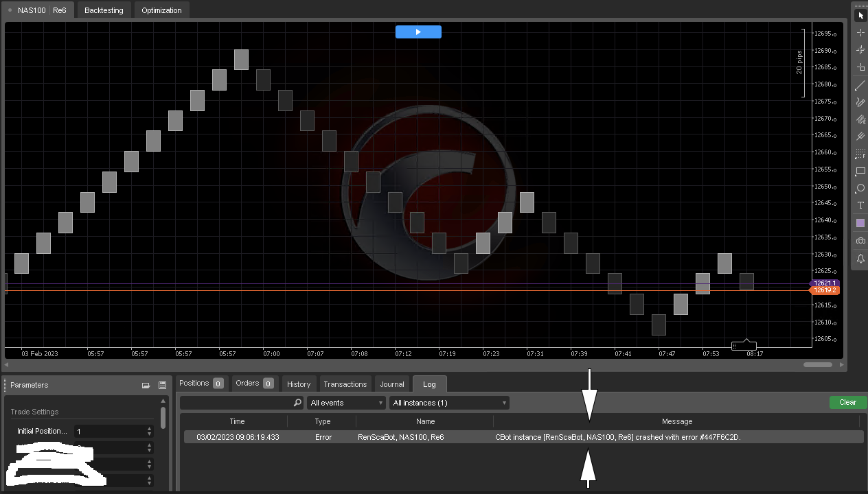868x494 pixels.
Task: Open the Orders tab
Action: (254, 384)
